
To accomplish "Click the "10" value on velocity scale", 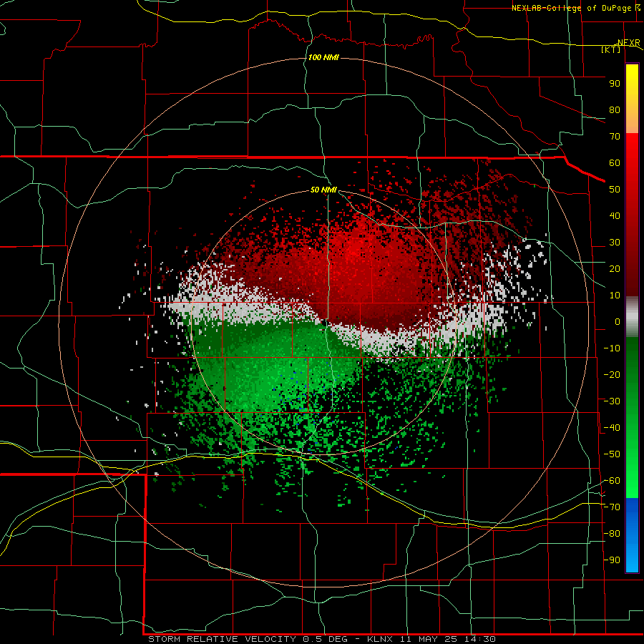I will (x=615, y=296).
